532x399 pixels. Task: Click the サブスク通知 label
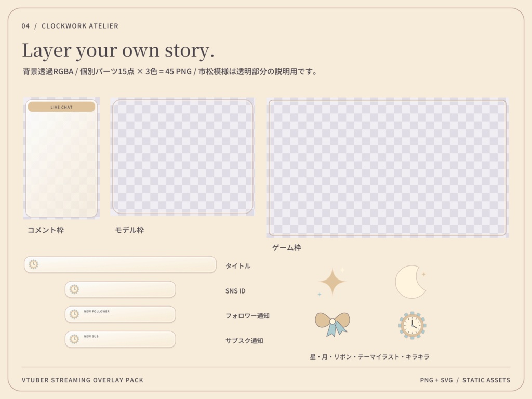tap(244, 341)
